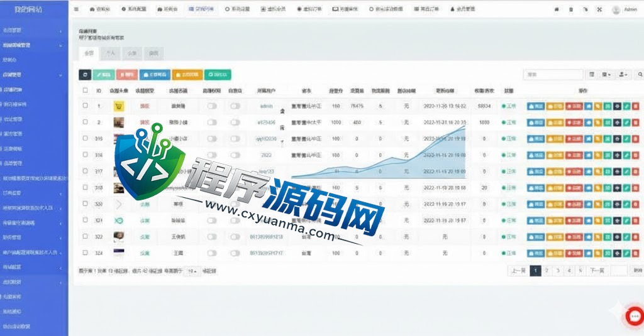
Task: Expand the bottom-most sidebar group showing a chevron
Action: pyautogui.click(x=33, y=282)
